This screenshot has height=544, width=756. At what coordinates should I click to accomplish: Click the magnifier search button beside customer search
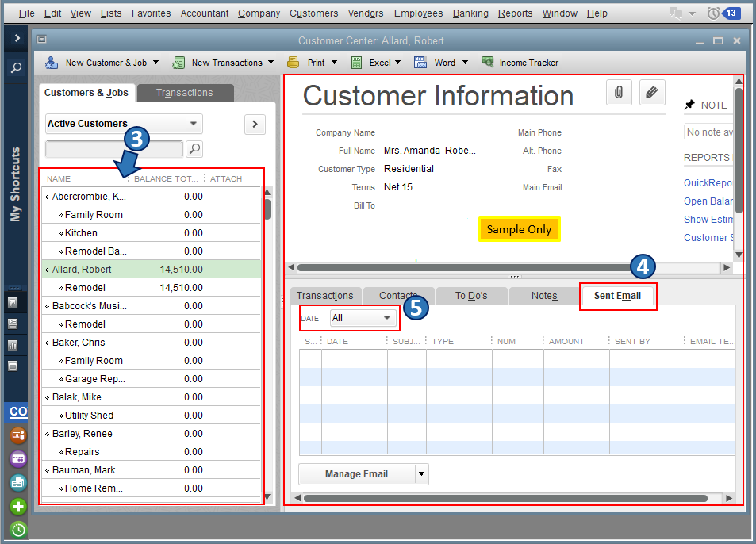194,149
